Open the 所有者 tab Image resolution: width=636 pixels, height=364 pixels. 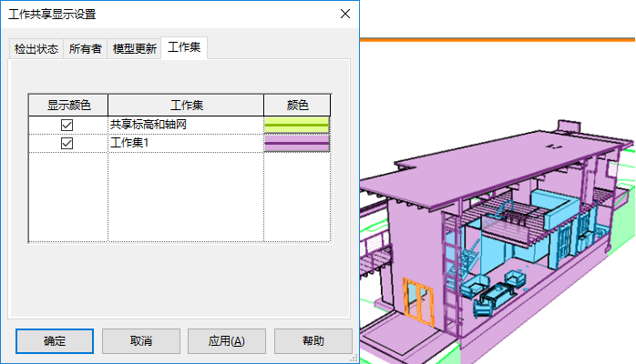point(85,49)
